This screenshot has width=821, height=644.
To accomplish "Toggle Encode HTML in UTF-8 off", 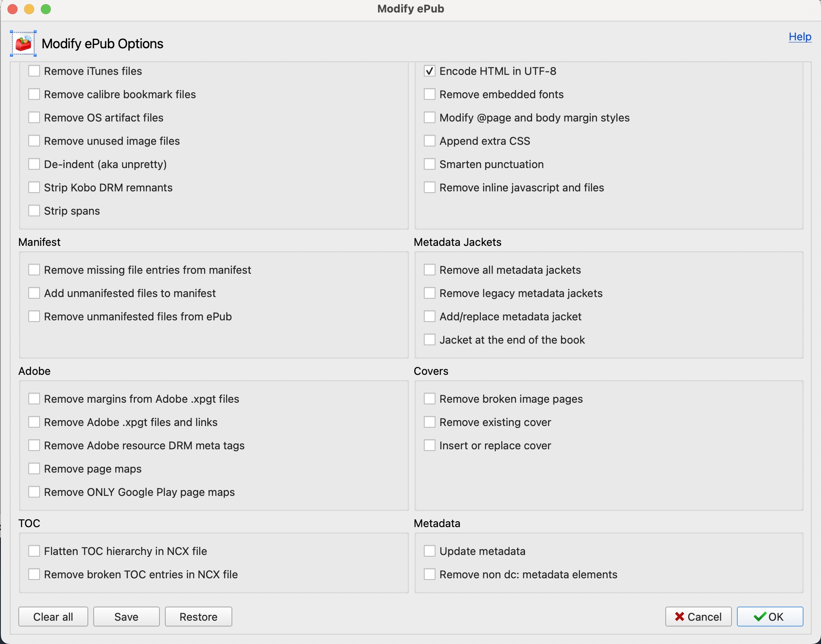I will click(430, 71).
